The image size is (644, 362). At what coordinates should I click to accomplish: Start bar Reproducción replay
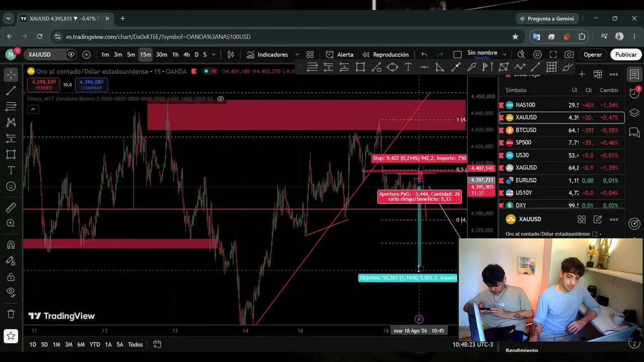[385, 54]
